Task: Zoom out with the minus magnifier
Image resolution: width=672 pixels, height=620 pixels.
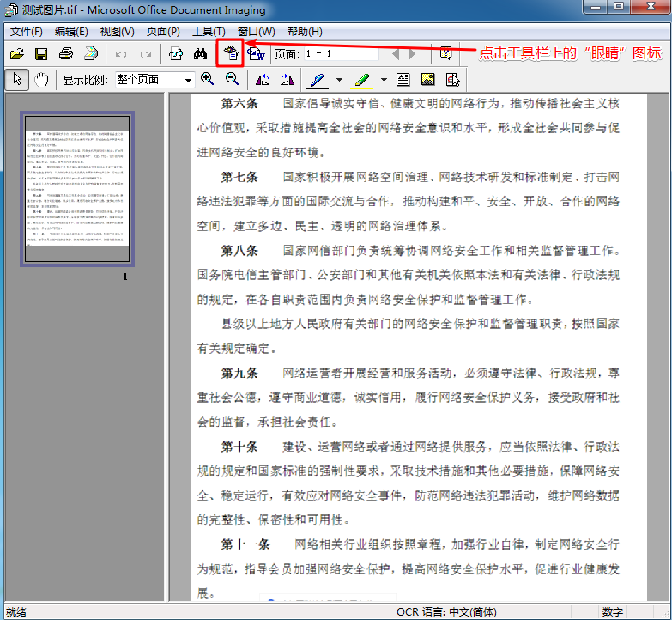Action: (x=232, y=79)
